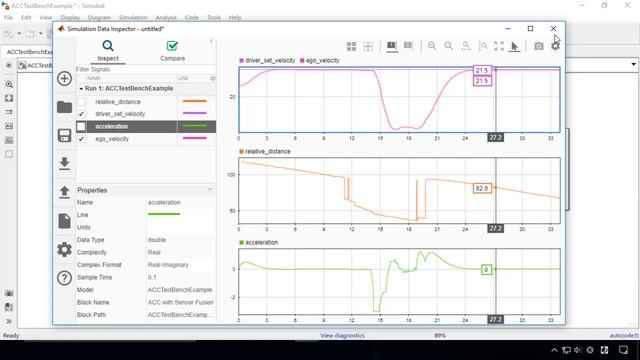
Task: Open the Simulink File menu
Action: pos(8,18)
